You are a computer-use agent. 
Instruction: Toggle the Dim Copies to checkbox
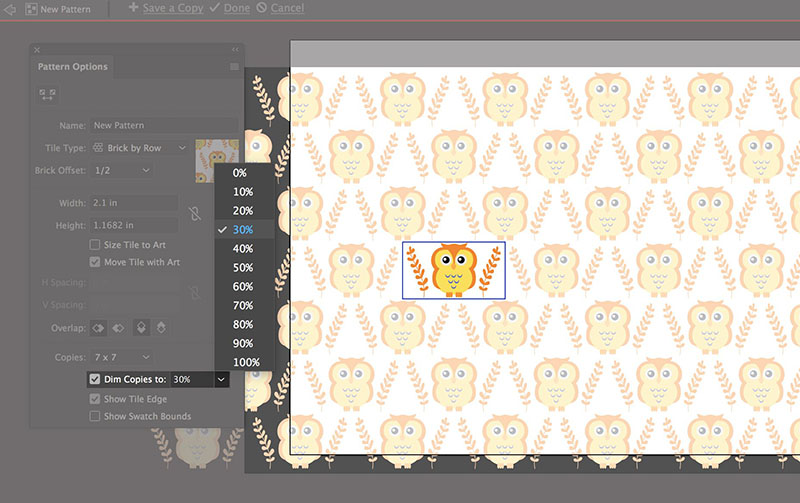tap(94, 379)
